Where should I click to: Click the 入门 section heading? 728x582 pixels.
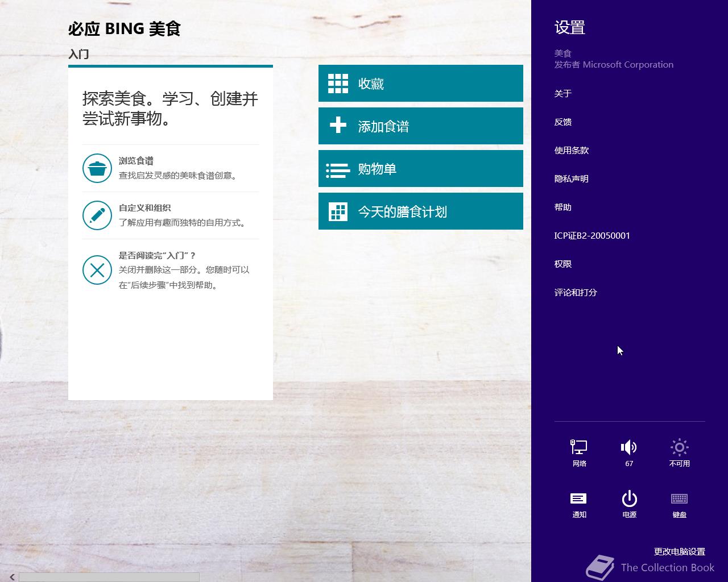[x=78, y=54]
